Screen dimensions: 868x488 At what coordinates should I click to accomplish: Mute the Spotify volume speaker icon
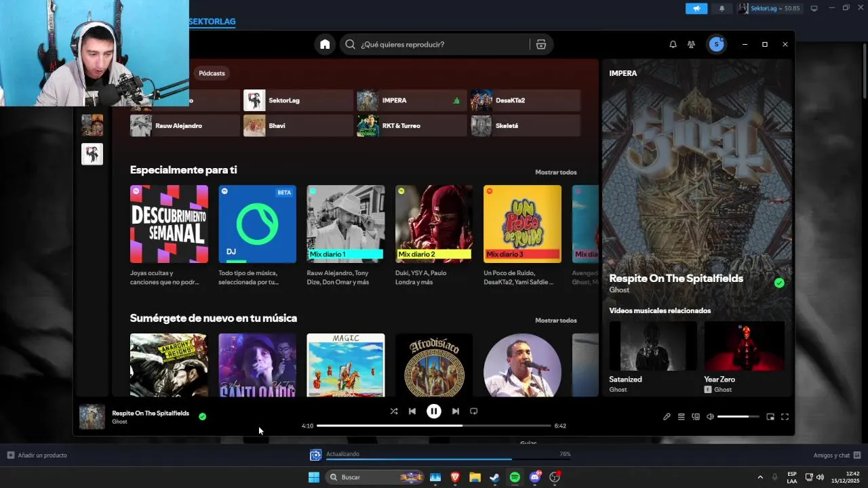coord(710,417)
